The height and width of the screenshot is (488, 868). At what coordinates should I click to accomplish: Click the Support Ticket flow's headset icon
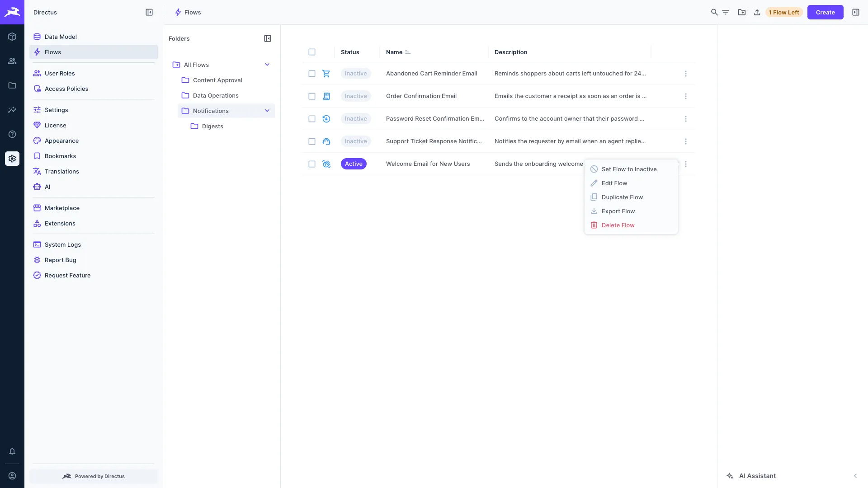coord(326,141)
